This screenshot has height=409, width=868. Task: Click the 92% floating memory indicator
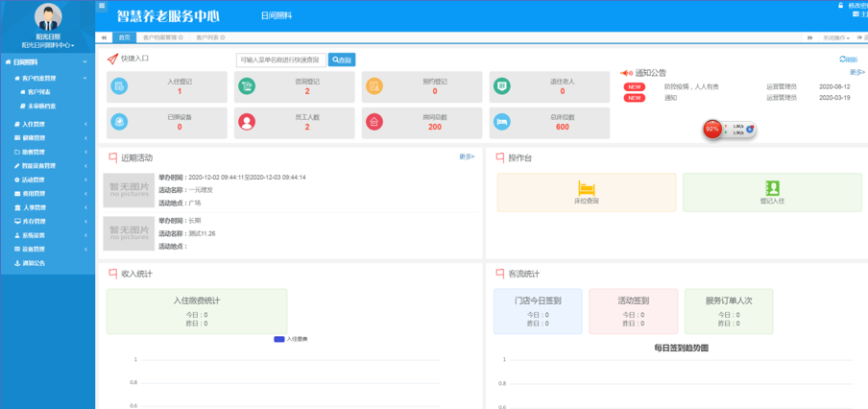(x=712, y=129)
